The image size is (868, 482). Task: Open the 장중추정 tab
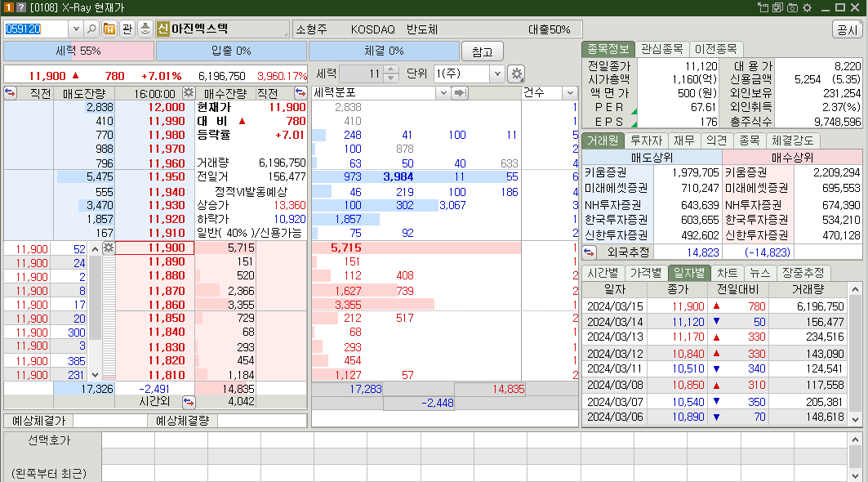803,273
